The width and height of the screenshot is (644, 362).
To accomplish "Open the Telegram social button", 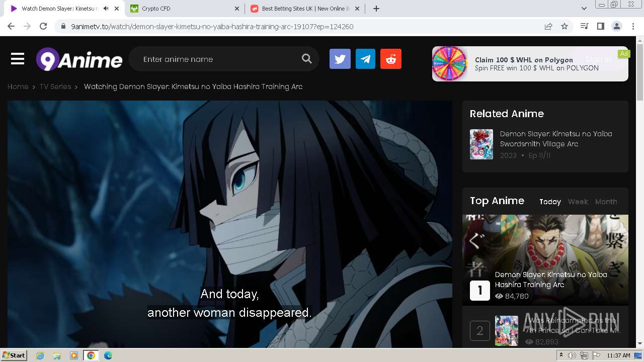I will pyautogui.click(x=365, y=59).
